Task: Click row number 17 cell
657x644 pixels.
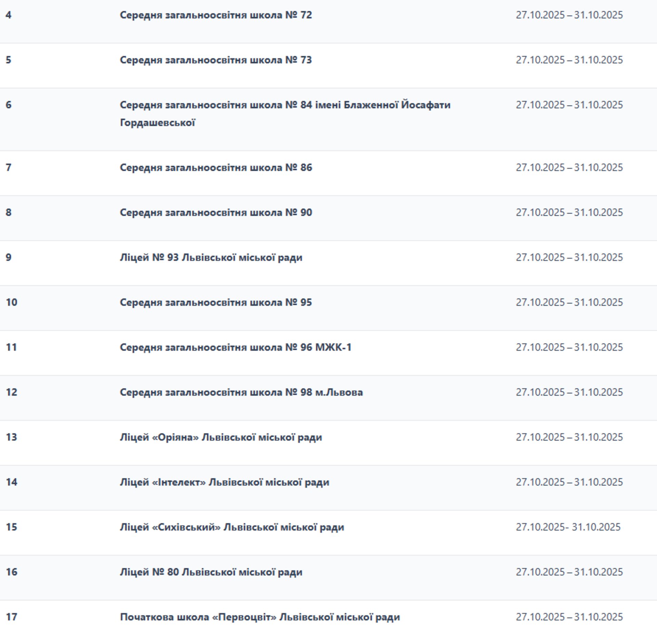Action: (11, 617)
